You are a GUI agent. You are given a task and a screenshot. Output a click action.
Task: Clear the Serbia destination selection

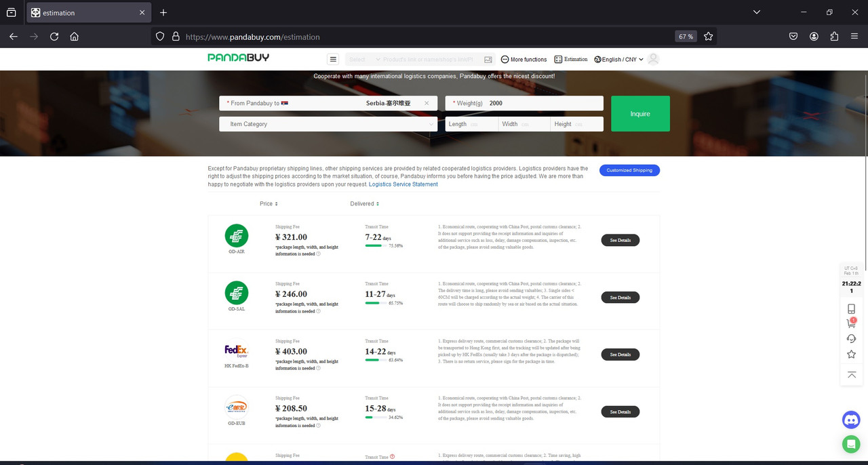[427, 103]
